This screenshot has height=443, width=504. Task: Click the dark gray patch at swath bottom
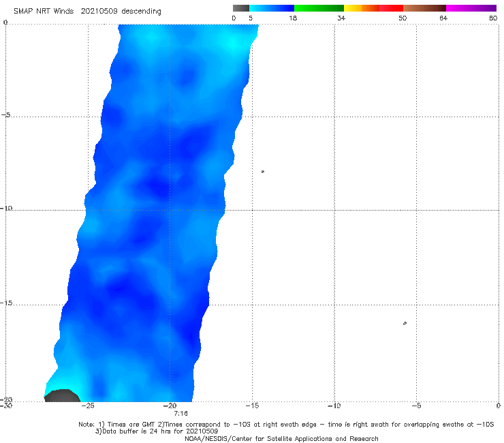[62, 396]
